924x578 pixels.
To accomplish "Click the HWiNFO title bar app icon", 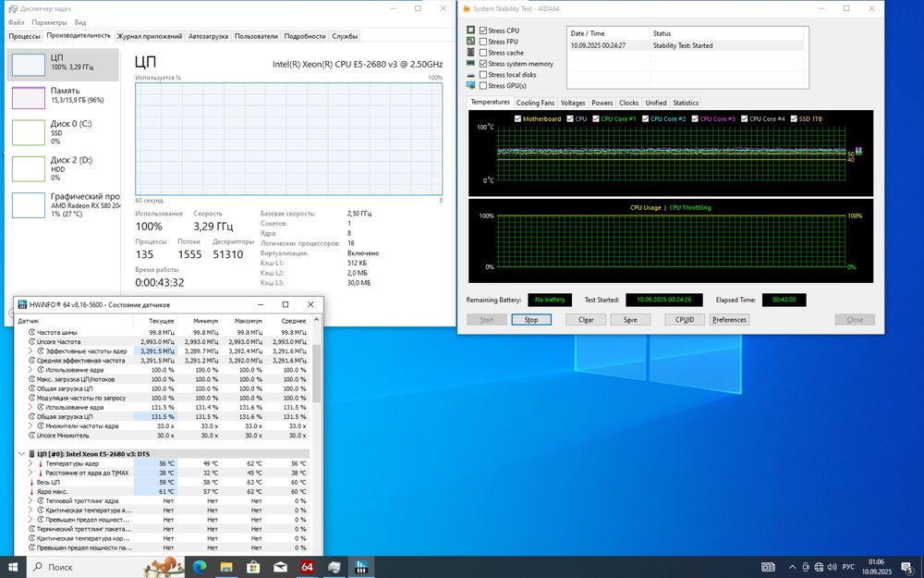I will pos(22,305).
